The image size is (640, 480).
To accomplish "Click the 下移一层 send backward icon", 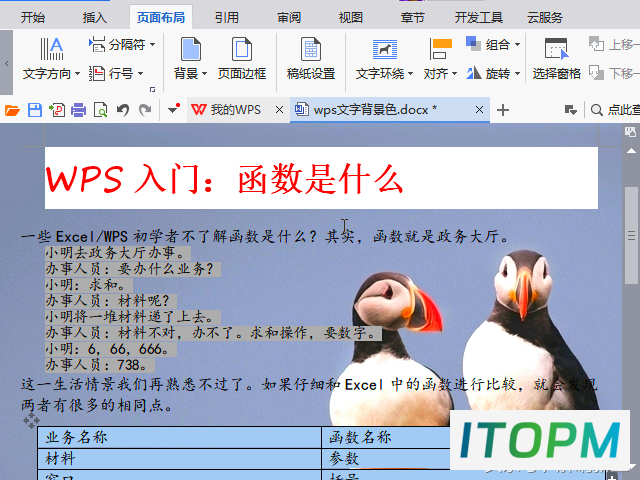I will (596, 73).
